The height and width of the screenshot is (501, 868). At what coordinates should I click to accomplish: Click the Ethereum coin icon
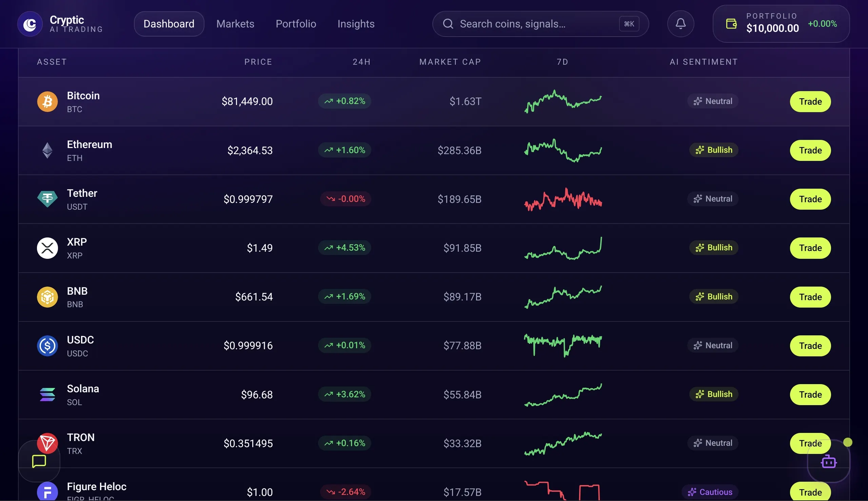(47, 150)
